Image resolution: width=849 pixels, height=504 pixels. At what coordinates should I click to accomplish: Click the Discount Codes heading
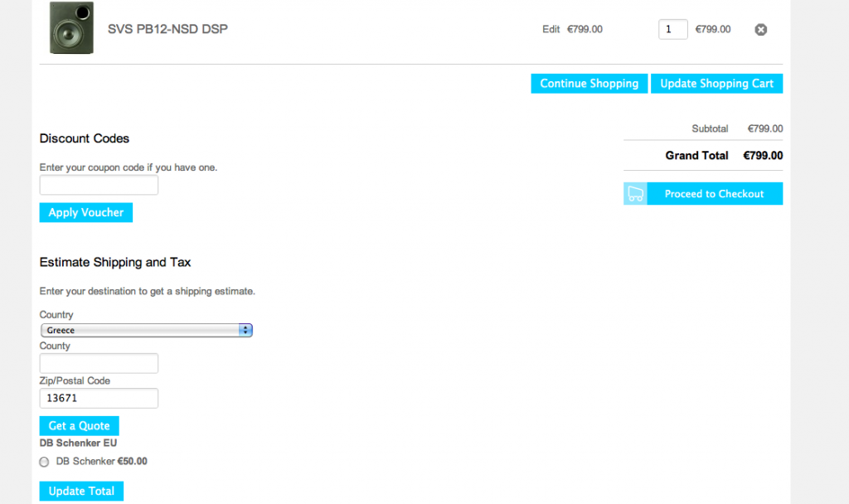[85, 138]
